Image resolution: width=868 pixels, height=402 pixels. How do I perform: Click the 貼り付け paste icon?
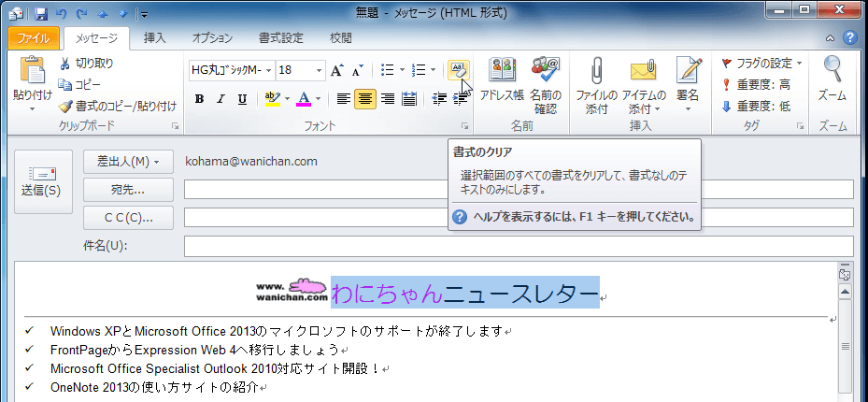(32, 70)
